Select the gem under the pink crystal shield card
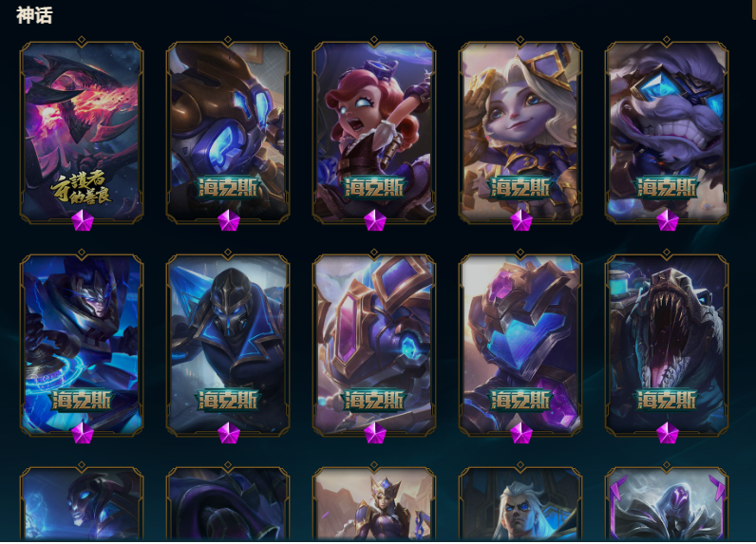This screenshot has height=544, width=756. coord(374,433)
